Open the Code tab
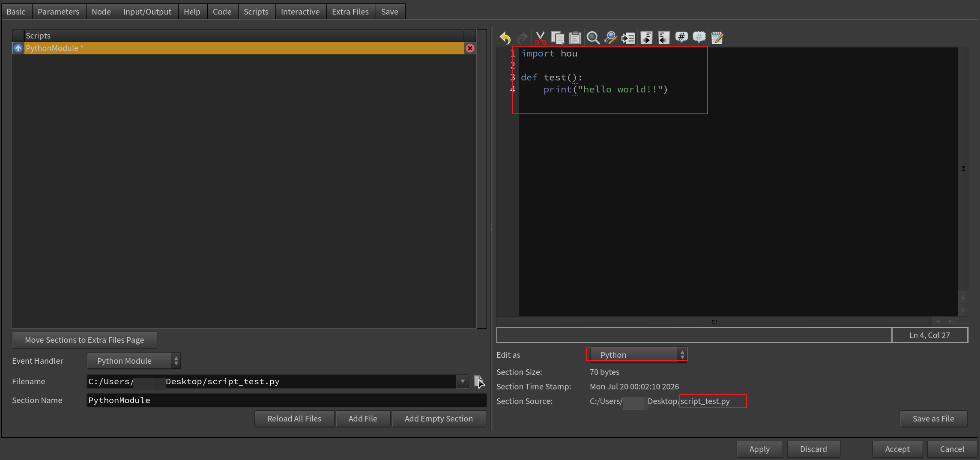The width and height of the screenshot is (980, 460). pos(222,12)
